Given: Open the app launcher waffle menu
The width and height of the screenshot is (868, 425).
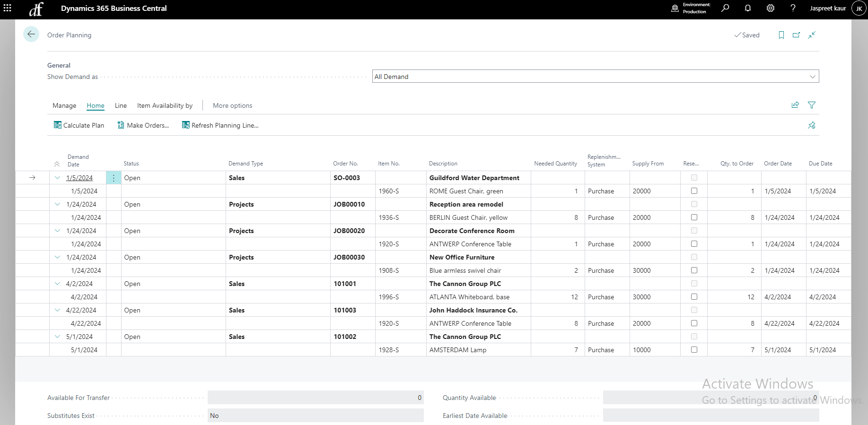Looking at the screenshot, I should pyautogui.click(x=8, y=8).
